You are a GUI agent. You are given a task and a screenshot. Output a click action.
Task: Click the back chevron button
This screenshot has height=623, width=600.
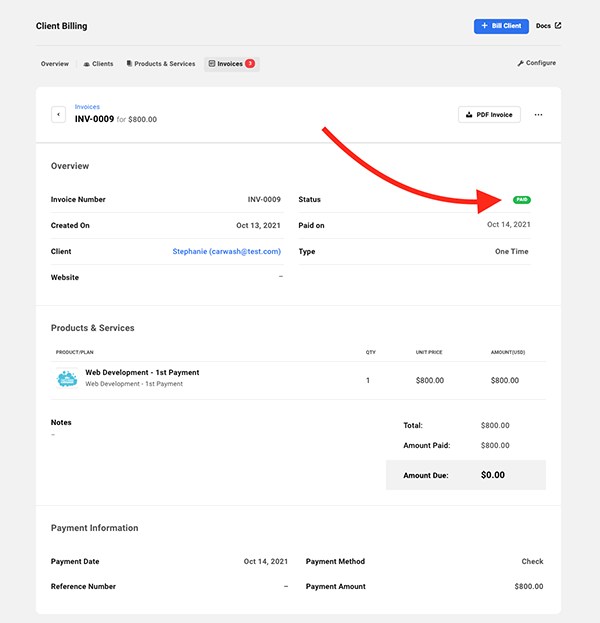59,115
